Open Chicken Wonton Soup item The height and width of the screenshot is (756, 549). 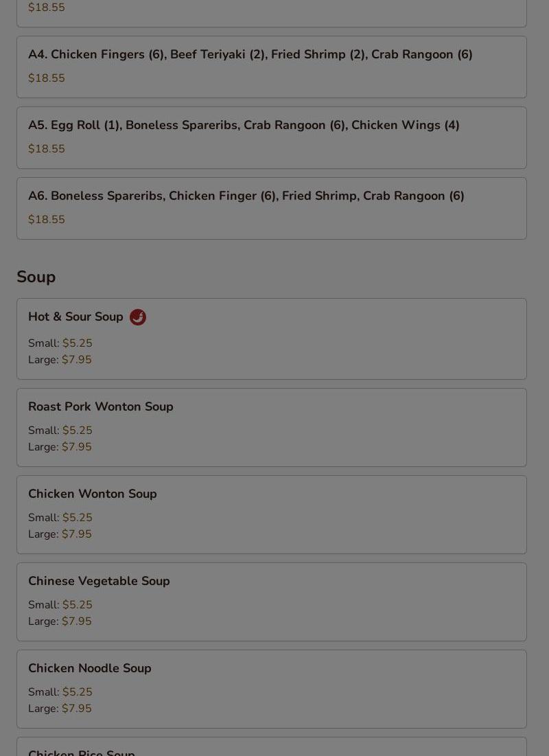click(x=271, y=515)
